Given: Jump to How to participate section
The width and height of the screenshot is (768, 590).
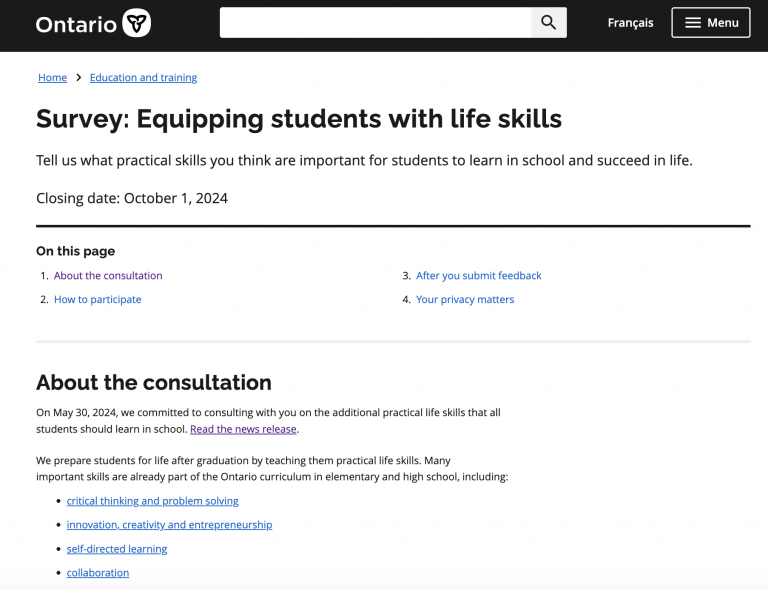Looking at the screenshot, I should tap(97, 300).
